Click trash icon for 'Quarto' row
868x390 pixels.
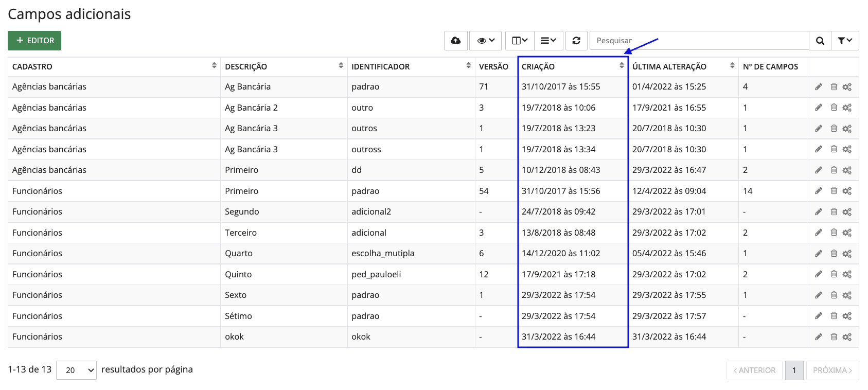[834, 254]
